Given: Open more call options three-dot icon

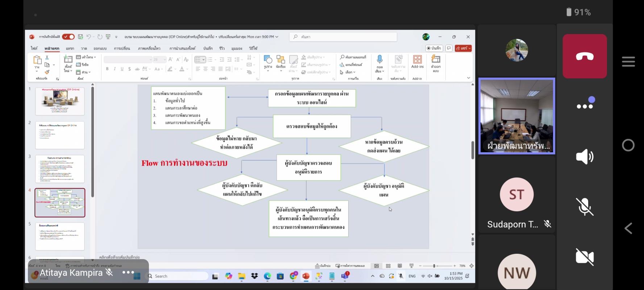Looking at the screenshot, I should pyautogui.click(x=585, y=106).
